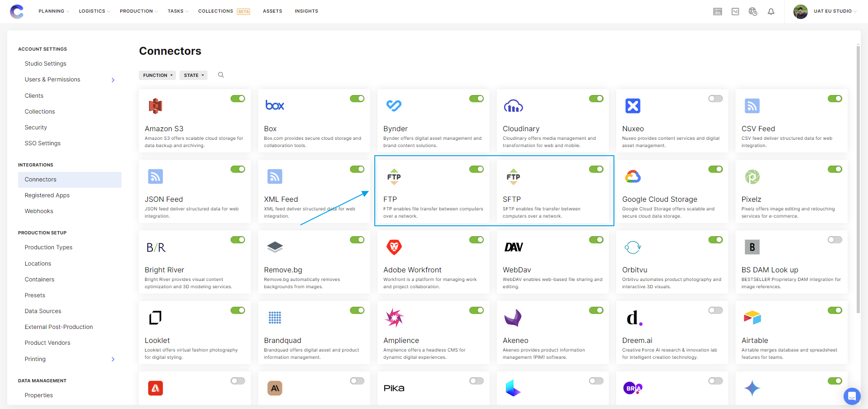Open the chat support bubble icon
Screen dimensions: 868x409
click(852, 396)
